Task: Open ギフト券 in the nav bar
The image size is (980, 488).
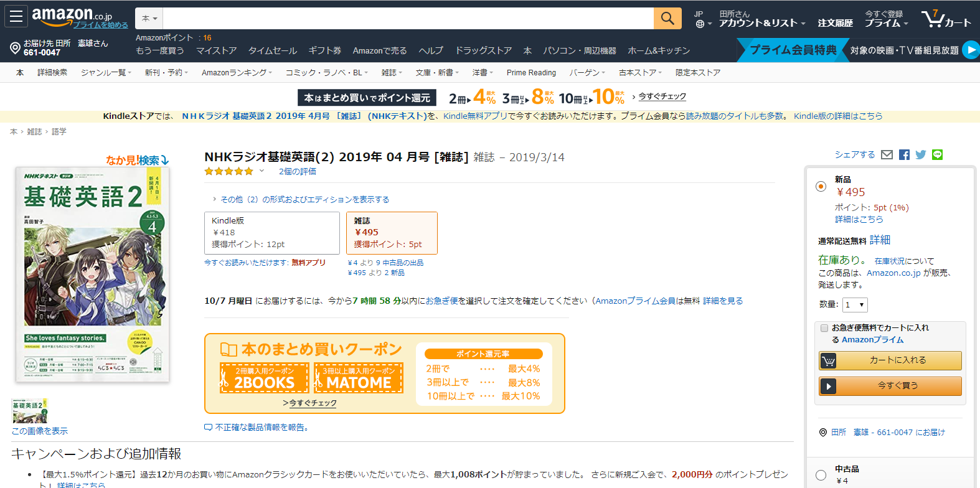Action: coord(325,51)
